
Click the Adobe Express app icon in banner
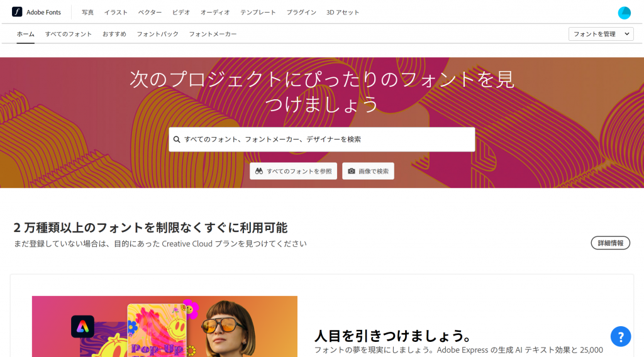(x=82, y=327)
